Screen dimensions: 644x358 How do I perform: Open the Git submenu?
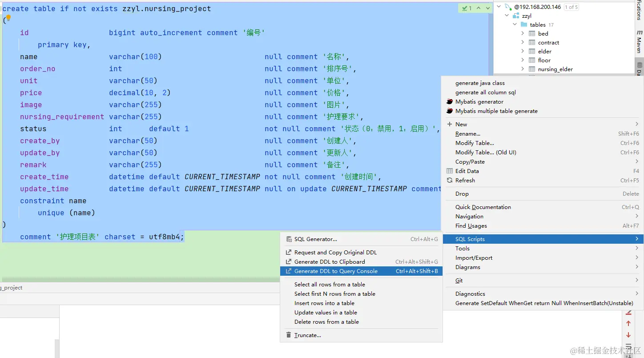coord(543,281)
